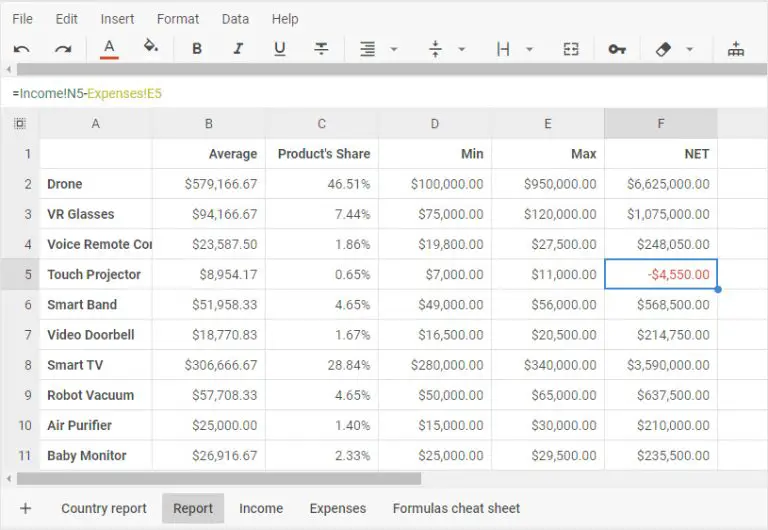
Task: Click the Undo arrow icon
Action: pyautogui.click(x=22, y=49)
